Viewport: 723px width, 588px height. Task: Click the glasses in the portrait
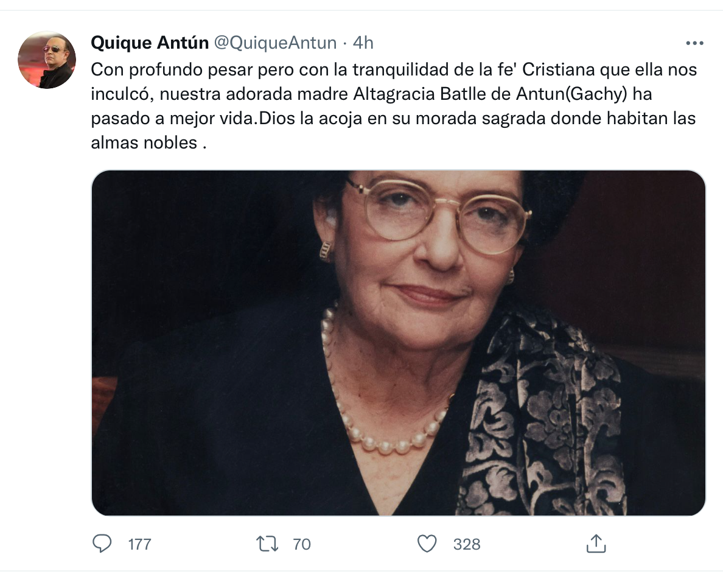pyautogui.click(x=441, y=214)
